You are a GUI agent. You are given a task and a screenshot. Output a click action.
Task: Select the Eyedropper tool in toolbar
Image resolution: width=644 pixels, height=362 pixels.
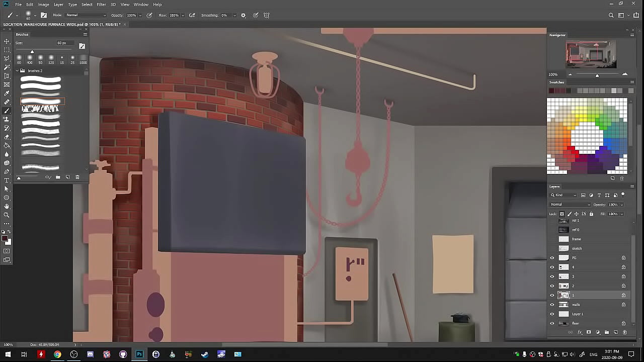(x=7, y=94)
